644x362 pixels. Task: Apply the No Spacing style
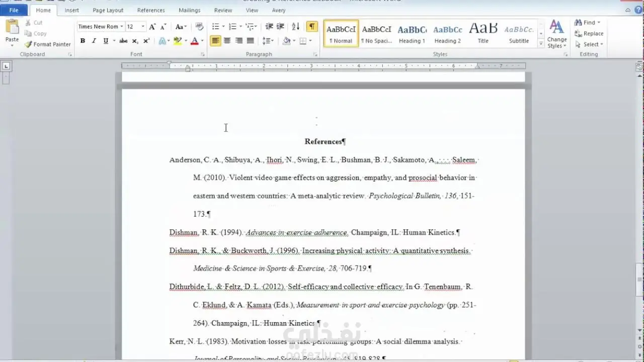[376, 34]
